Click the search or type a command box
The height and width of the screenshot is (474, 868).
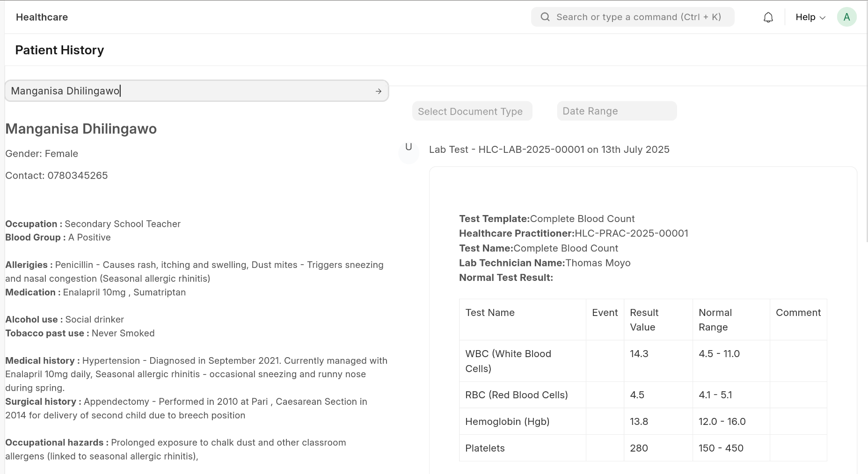click(x=638, y=17)
